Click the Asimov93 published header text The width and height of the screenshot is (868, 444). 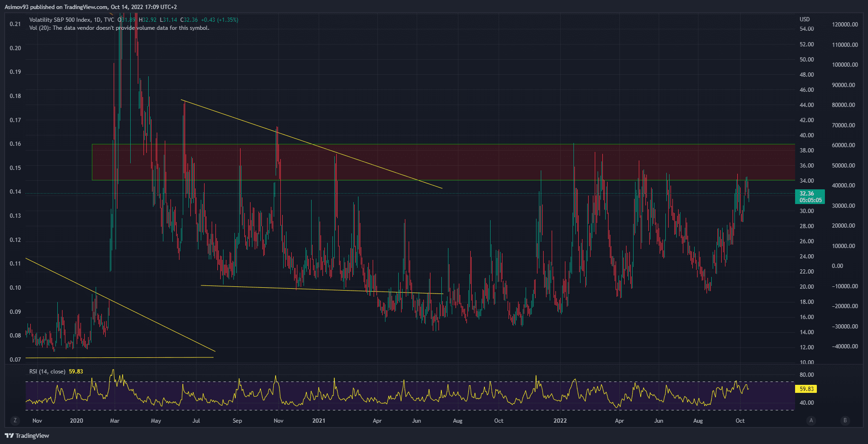pyautogui.click(x=90, y=7)
